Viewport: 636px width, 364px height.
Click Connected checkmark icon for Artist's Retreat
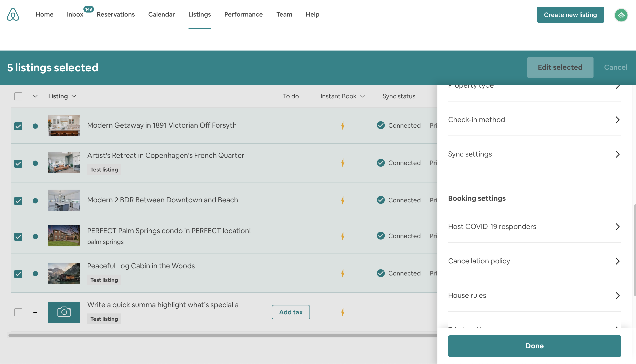[x=381, y=163]
